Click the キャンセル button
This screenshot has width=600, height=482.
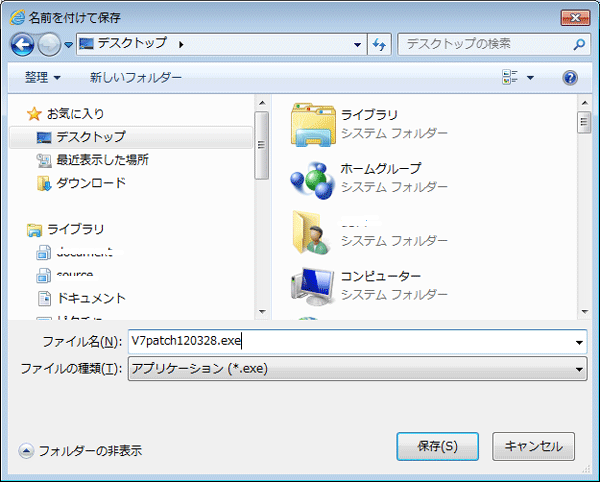point(533,446)
